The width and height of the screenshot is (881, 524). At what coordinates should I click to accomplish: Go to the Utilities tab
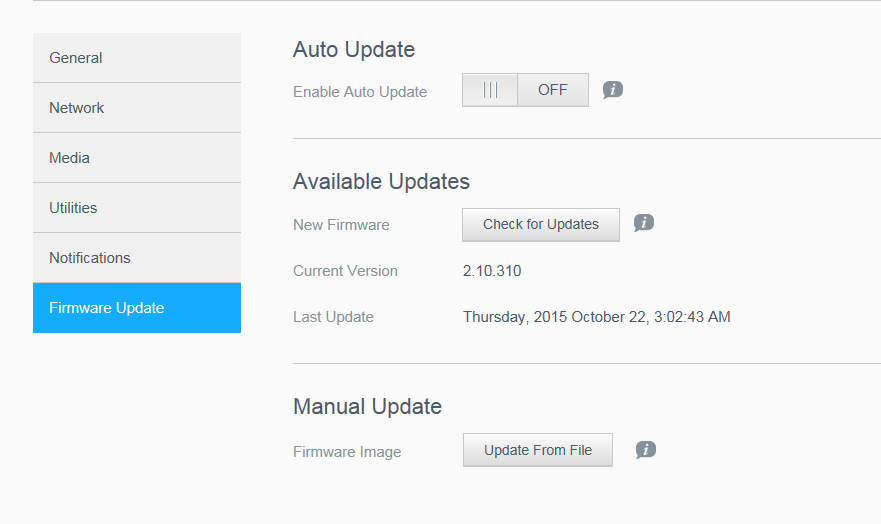pos(137,208)
